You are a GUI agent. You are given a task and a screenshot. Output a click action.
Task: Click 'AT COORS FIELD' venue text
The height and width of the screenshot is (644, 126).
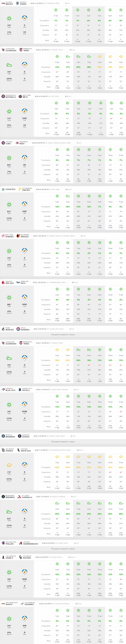point(55,557)
